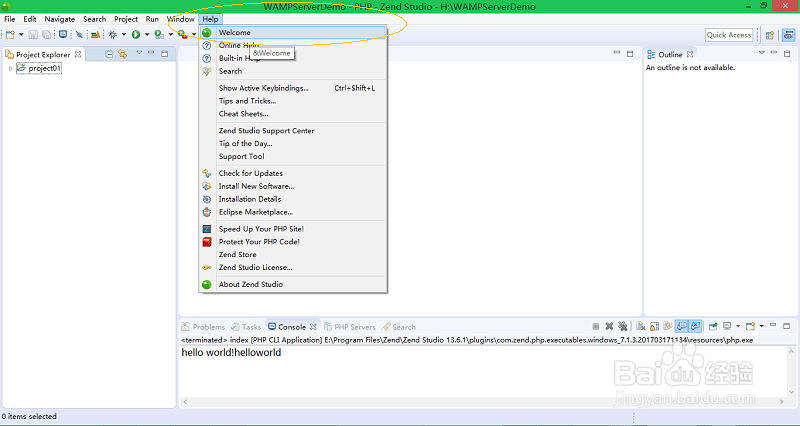Close the open Help menu
This screenshot has height=426, width=800.
point(210,19)
